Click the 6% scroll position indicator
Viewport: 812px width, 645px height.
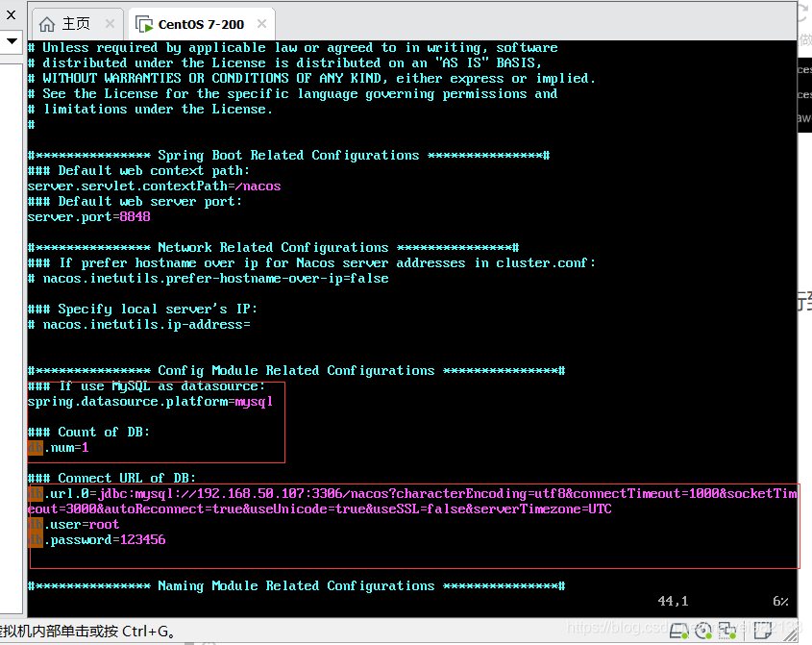(780, 601)
